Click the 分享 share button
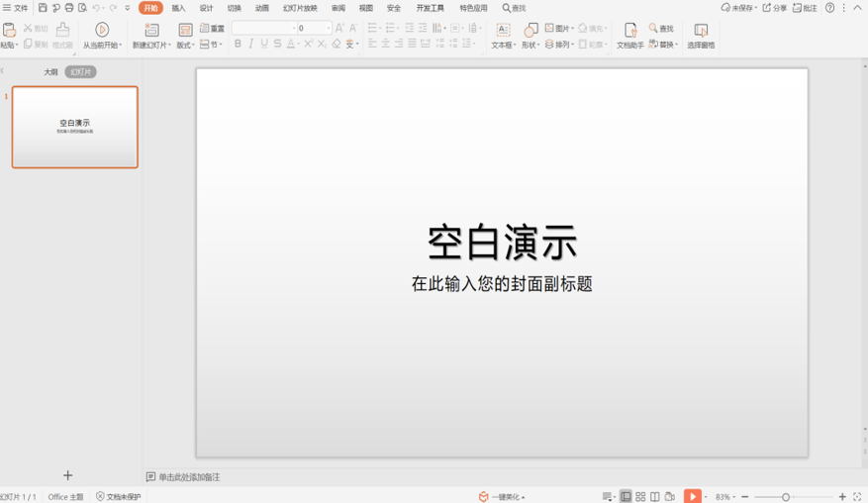 775,8
